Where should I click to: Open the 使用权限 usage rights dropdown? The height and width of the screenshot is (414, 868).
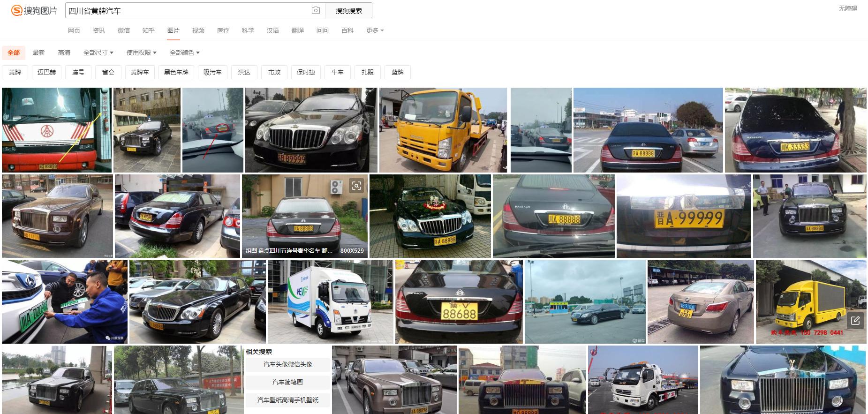click(141, 53)
